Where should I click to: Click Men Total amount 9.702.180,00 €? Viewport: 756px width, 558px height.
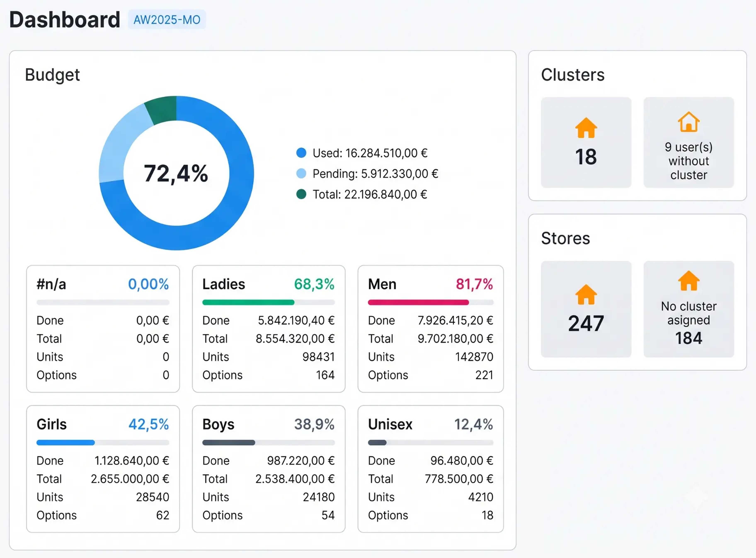pos(455,338)
